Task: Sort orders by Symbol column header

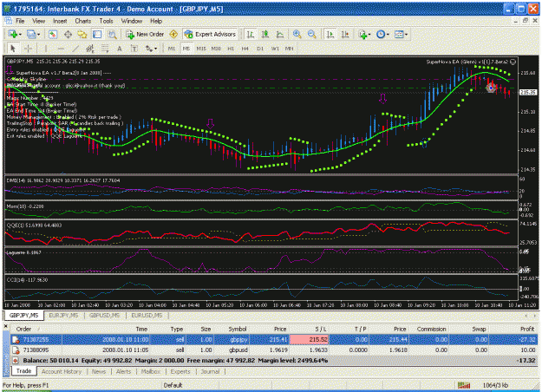Action: 238,329
